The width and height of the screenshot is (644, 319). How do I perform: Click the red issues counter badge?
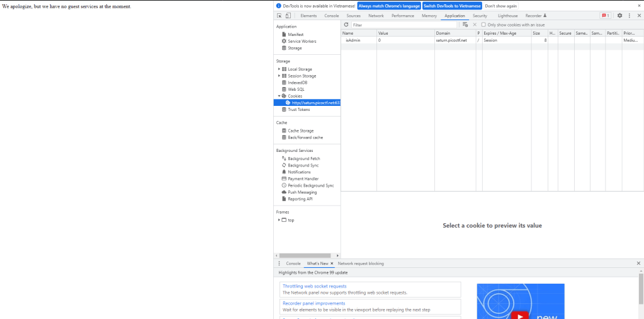605,15
